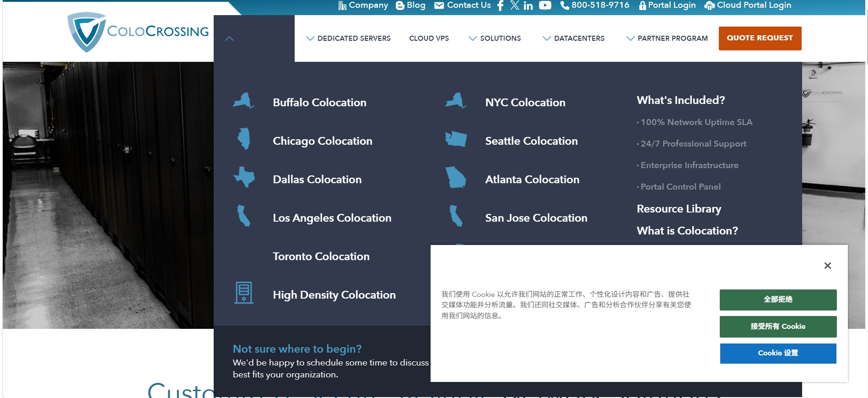Click the Illinois state icon for Chicago
Viewport: 868px width, 398px height.
tap(244, 139)
